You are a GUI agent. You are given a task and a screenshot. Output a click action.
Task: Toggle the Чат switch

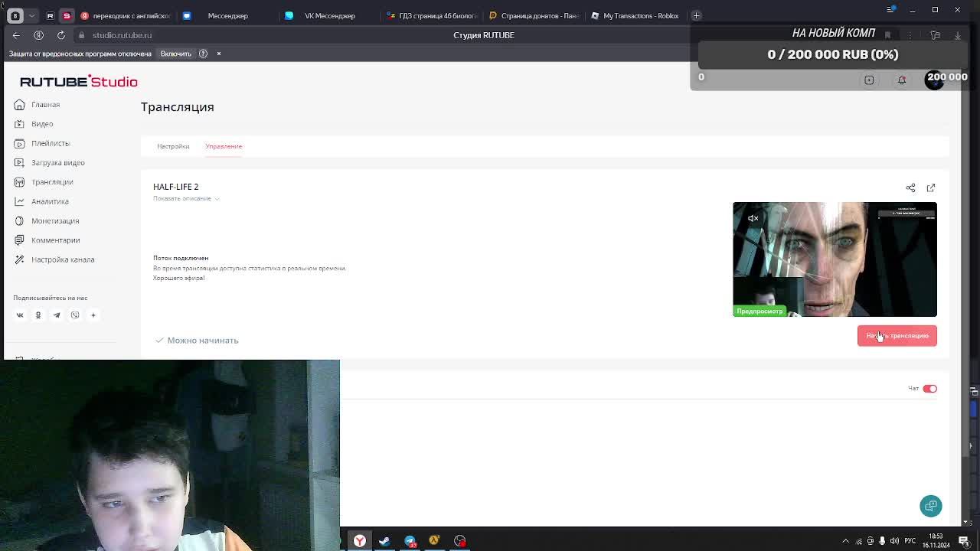click(x=929, y=389)
